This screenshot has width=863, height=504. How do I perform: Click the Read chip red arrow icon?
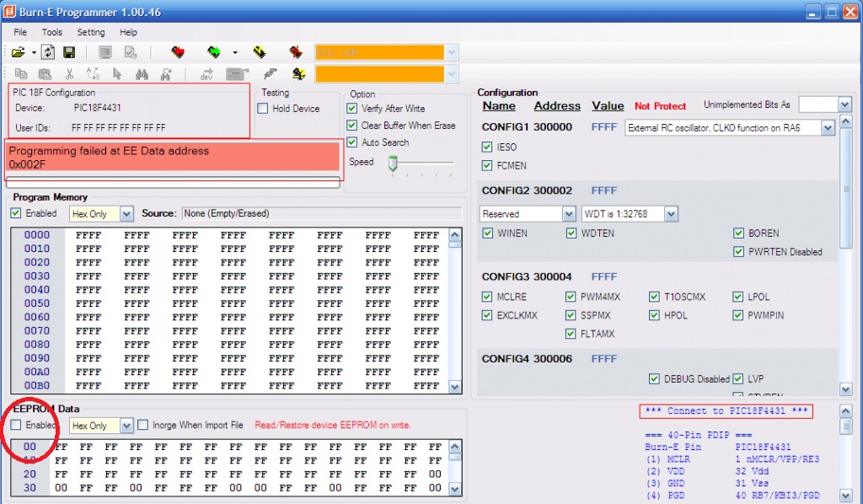pyautogui.click(x=177, y=52)
